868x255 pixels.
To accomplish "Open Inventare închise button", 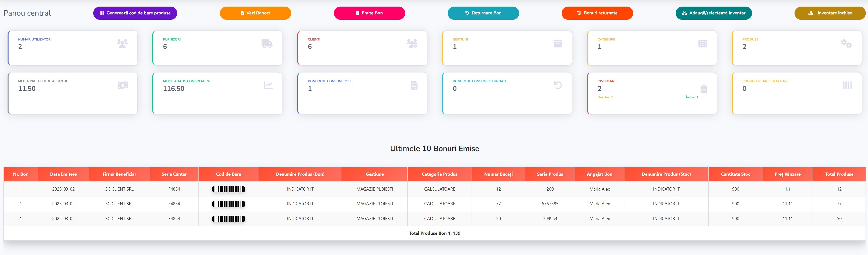I will (x=830, y=13).
